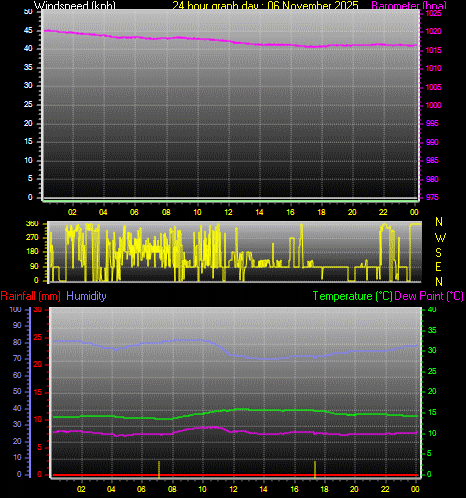Click the bottom "N" compass letter
466x498 pixels.
pyautogui.click(x=439, y=282)
